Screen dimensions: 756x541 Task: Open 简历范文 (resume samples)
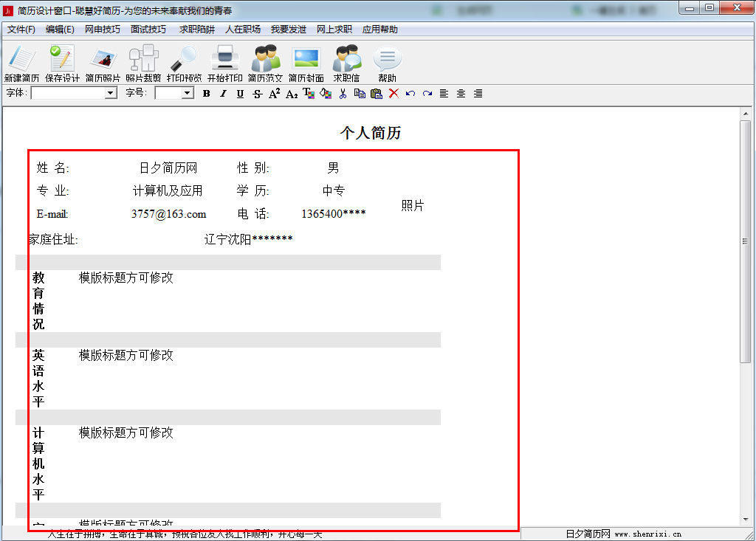[265, 62]
